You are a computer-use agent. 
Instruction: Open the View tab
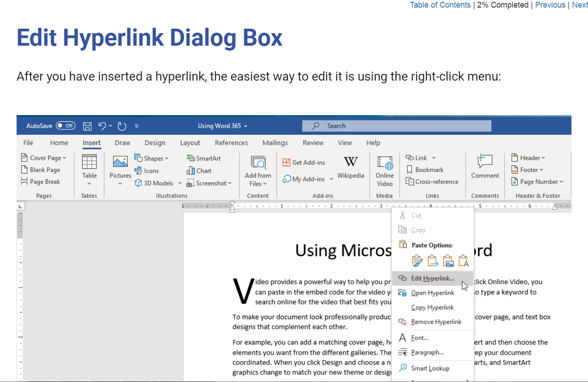(345, 143)
